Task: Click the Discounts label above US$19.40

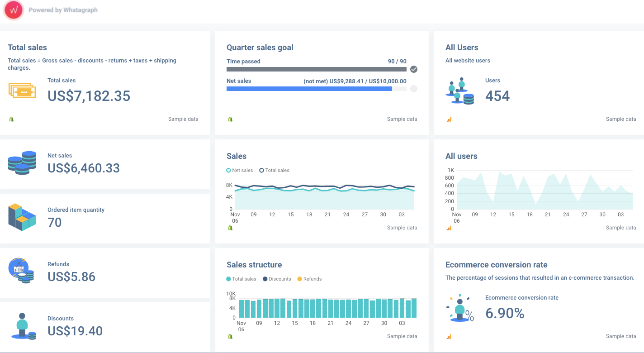Action: (61, 319)
